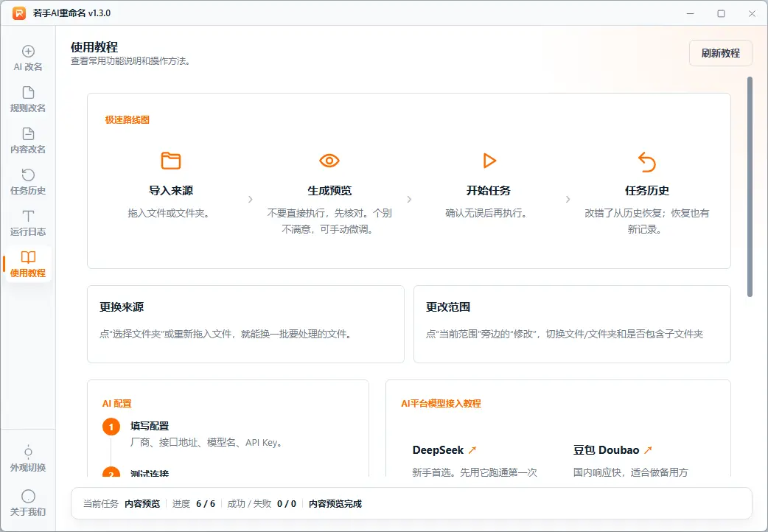
Task: Click the 开始任务 step title
Action: click(x=489, y=191)
